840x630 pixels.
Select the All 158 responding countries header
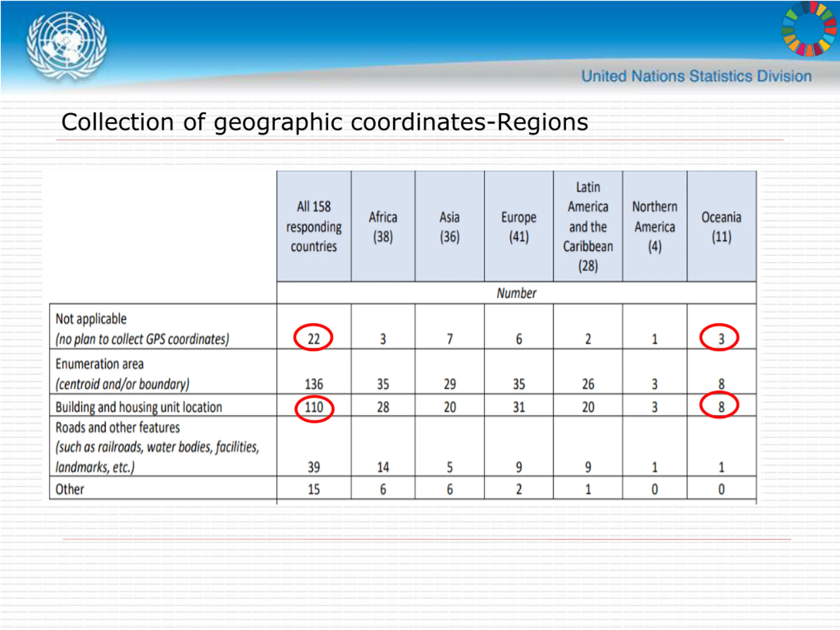314,226
